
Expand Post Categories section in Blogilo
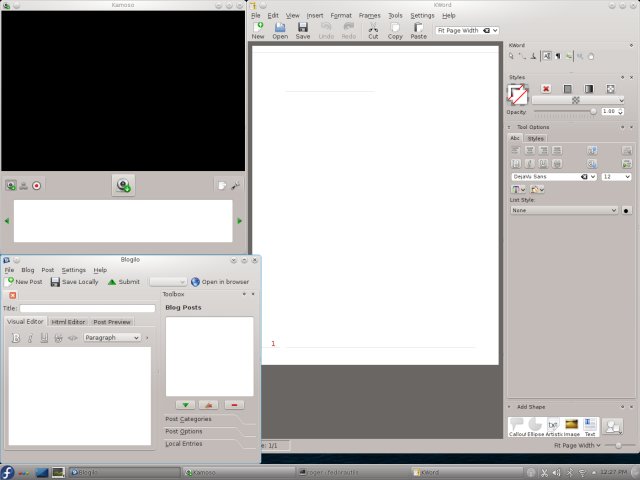[188, 419]
